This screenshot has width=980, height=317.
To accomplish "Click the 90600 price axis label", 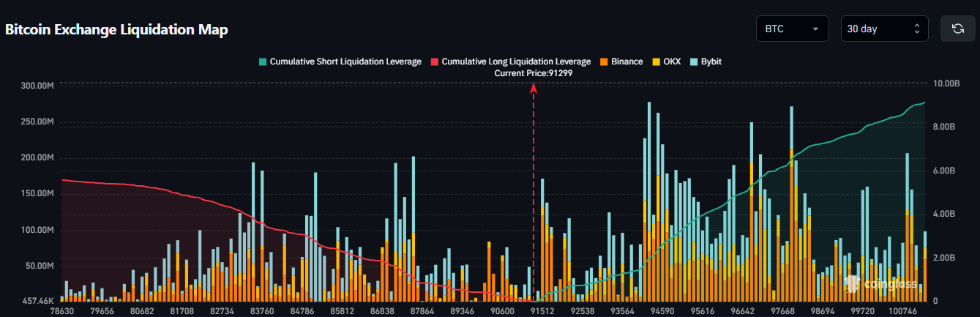I will [503, 311].
